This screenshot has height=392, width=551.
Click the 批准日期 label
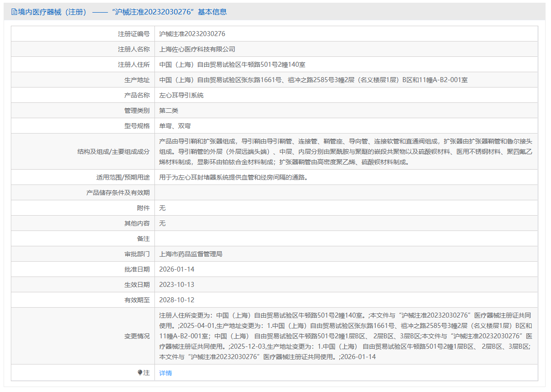pyautogui.click(x=137, y=269)
